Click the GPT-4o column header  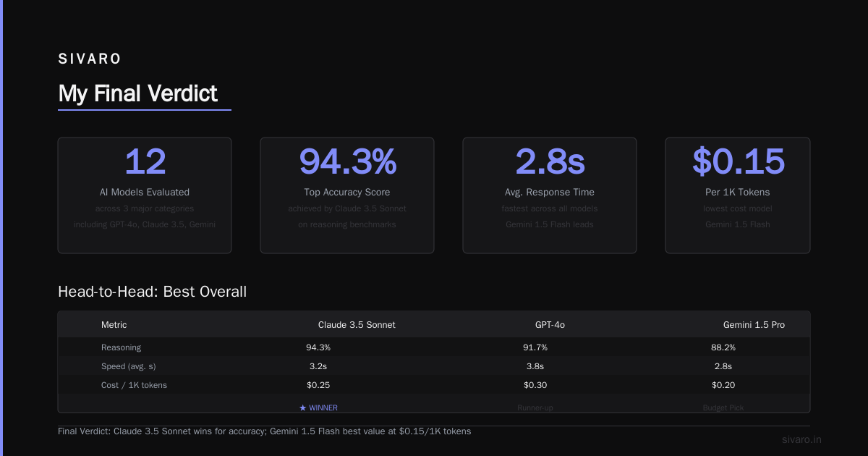pos(550,325)
